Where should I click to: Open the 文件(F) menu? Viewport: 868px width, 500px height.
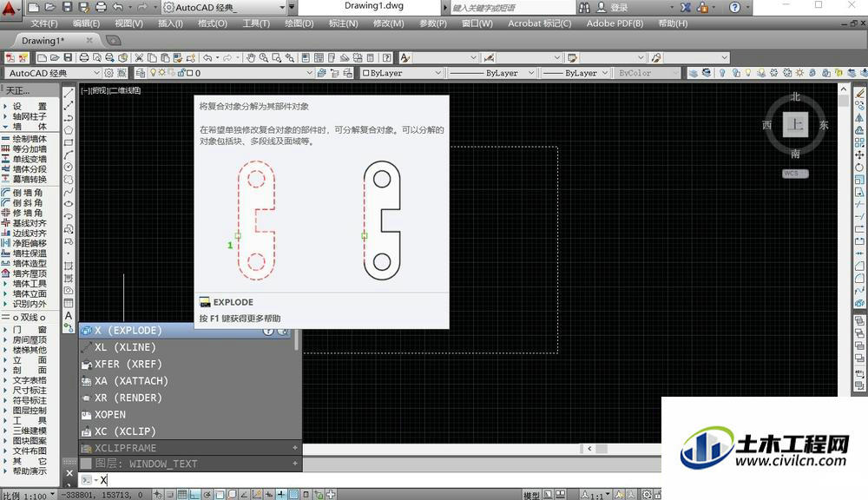tap(44, 23)
